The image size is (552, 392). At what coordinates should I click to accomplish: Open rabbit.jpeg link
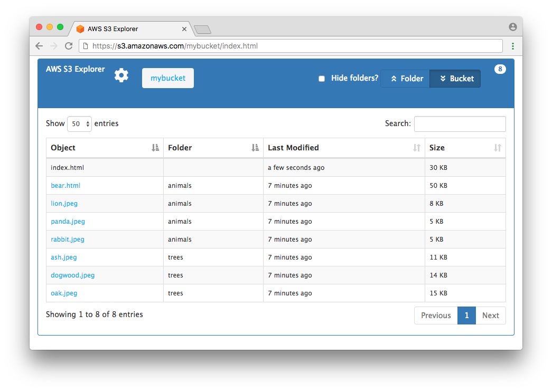coord(68,240)
